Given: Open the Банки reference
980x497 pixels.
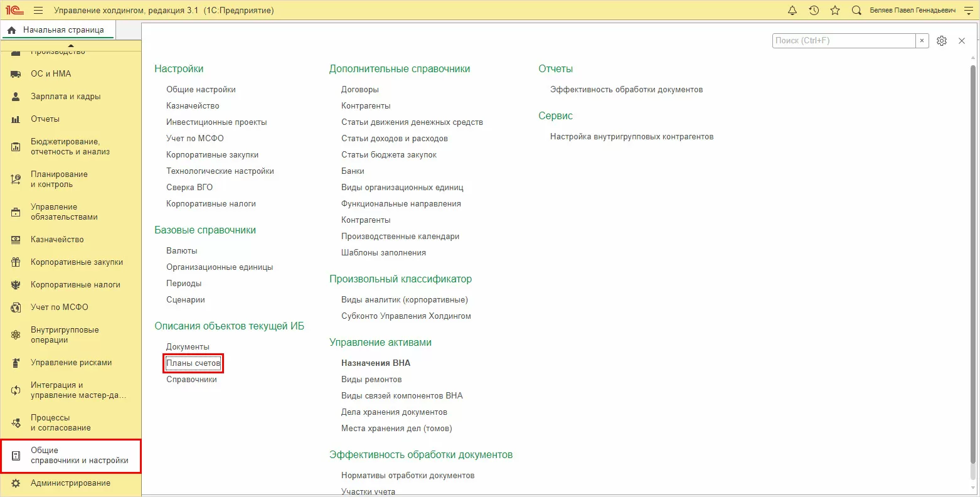Looking at the screenshot, I should pos(353,171).
